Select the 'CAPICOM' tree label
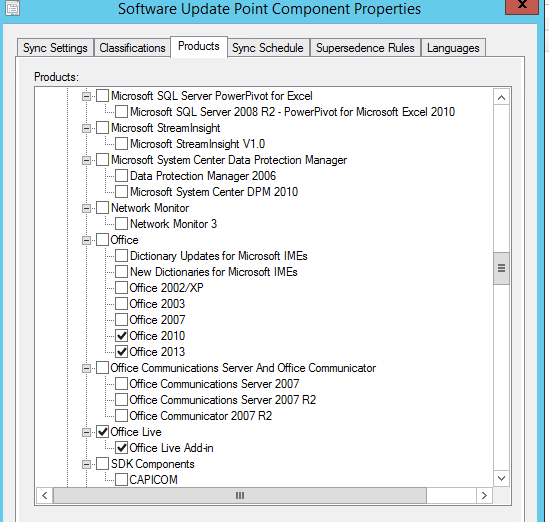549x522 pixels. click(x=153, y=480)
